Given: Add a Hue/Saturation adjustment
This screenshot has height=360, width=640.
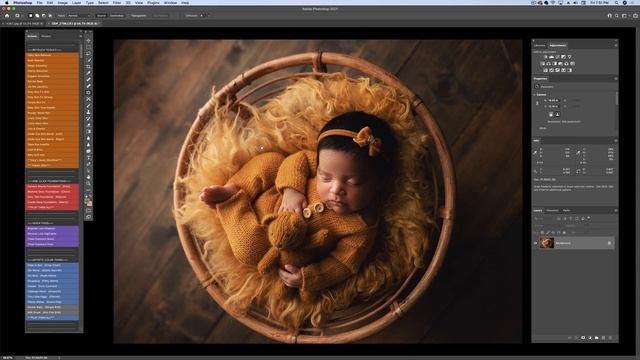Looking at the screenshot, I should pos(542,64).
